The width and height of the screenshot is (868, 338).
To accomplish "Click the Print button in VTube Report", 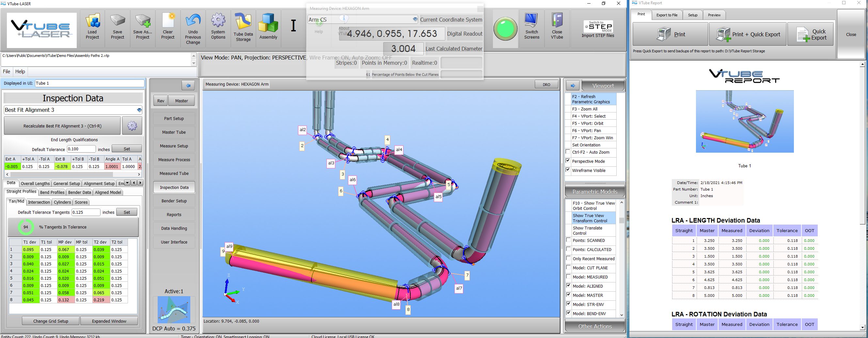I will (670, 34).
